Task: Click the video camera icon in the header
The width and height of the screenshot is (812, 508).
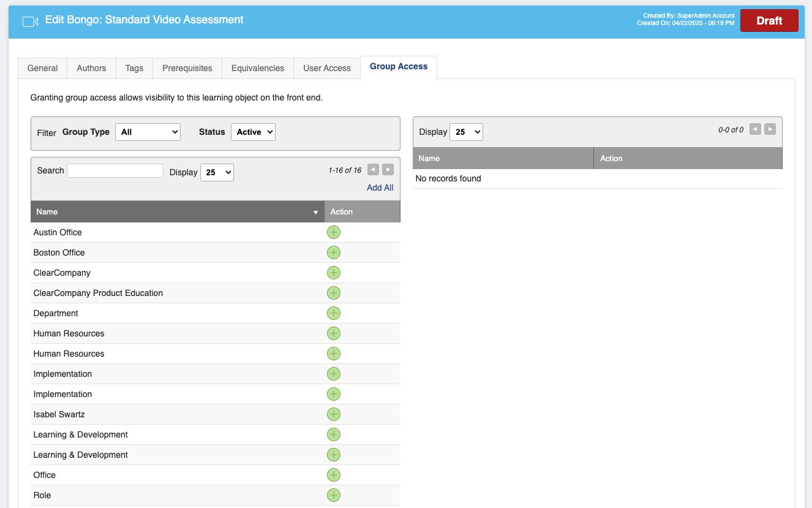Action: pyautogui.click(x=31, y=21)
